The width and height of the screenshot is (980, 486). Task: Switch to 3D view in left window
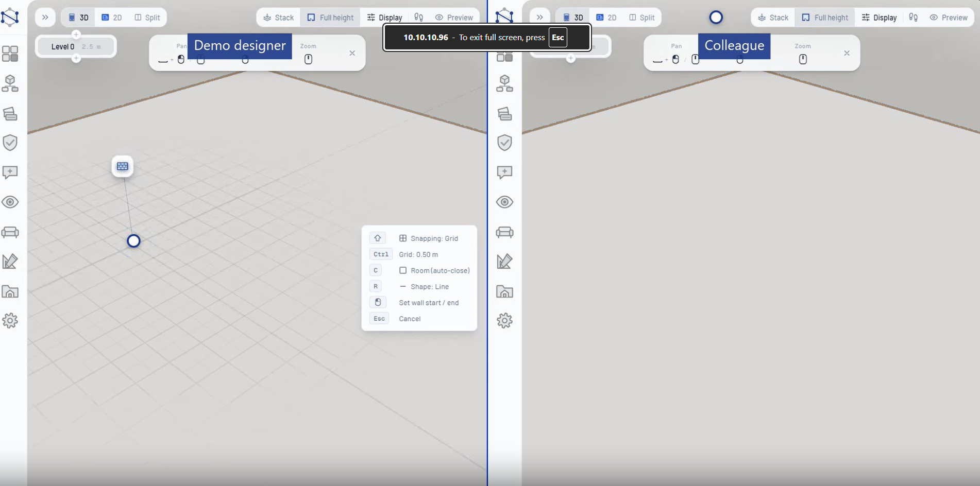(78, 18)
